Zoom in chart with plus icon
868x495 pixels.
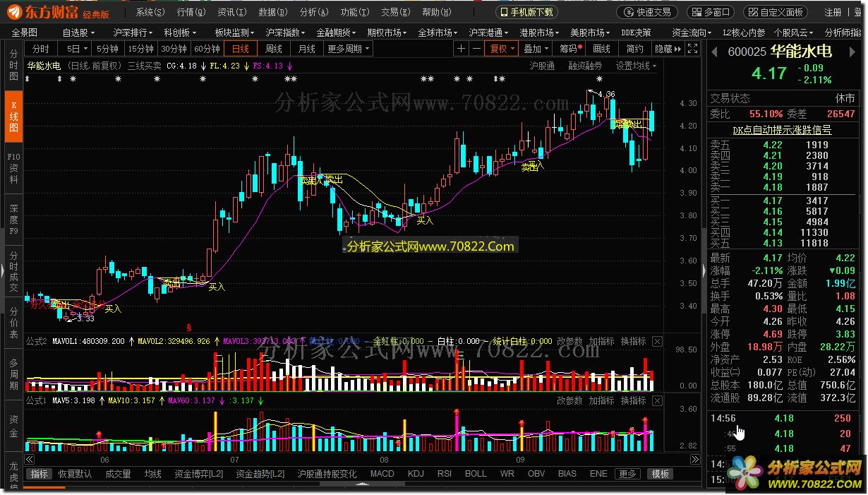(x=462, y=49)
